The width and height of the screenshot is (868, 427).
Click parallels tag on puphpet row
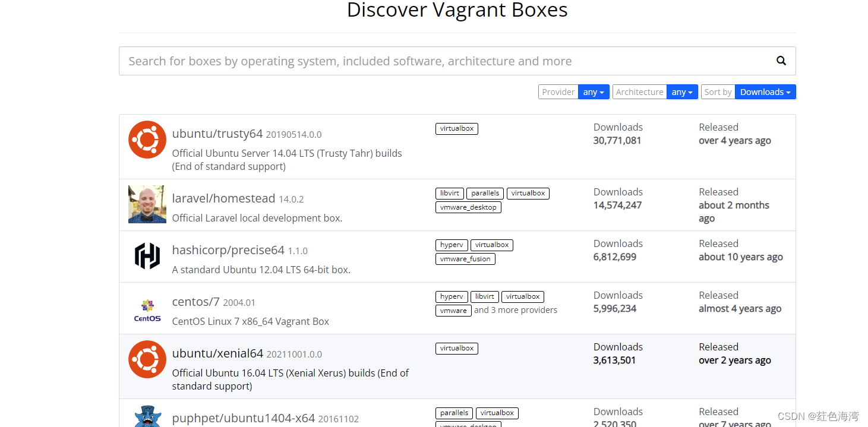click(454, 413)
